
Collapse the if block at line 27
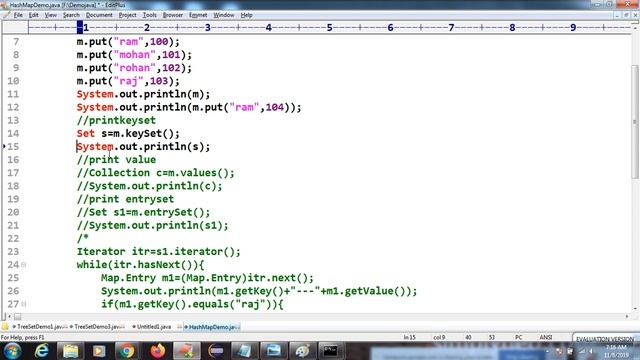(x=24, y=304)
